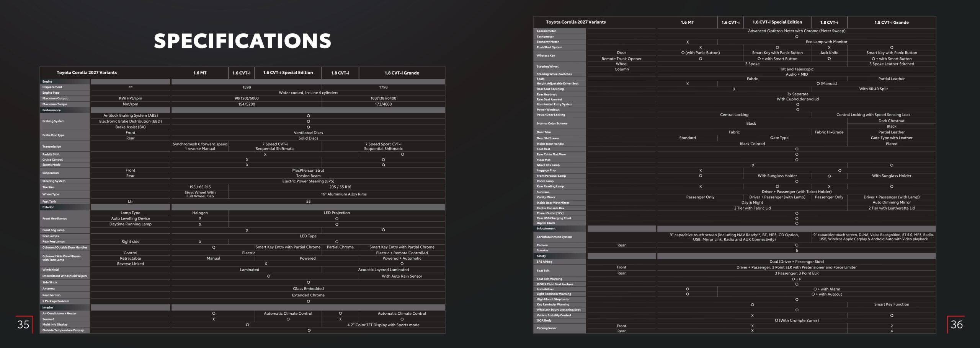Screen dimensions: 980x348
Task: Select the 'Tilt and Telescopic' steering column value
Action: 797,69
